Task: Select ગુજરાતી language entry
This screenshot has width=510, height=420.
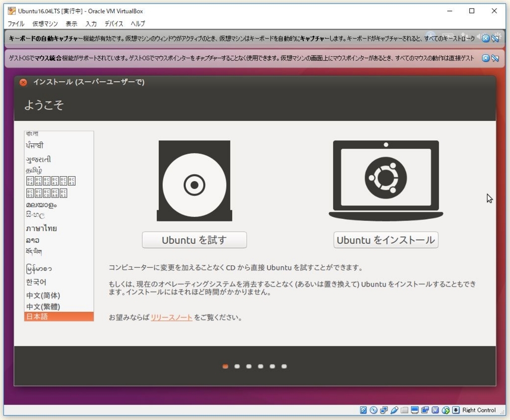Action: pyautogui.click(x=38, y=159)
